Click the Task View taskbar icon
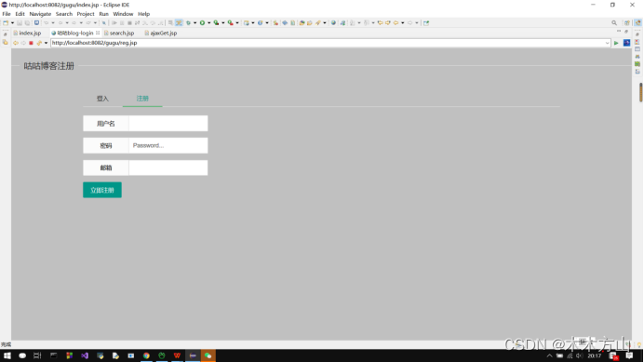This screenshot has width=644, height=362. click(37, 355)
